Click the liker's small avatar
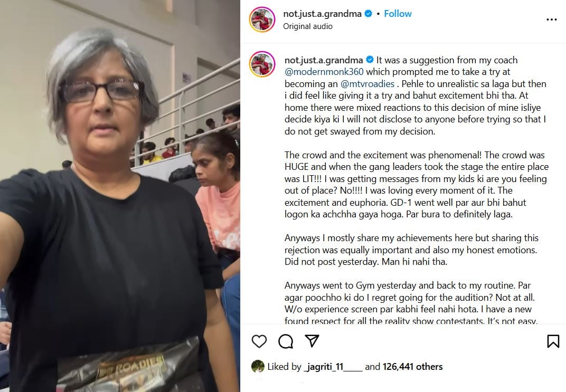Image resolution: width=566 pixels, height=392 pixels. (258, 366)
